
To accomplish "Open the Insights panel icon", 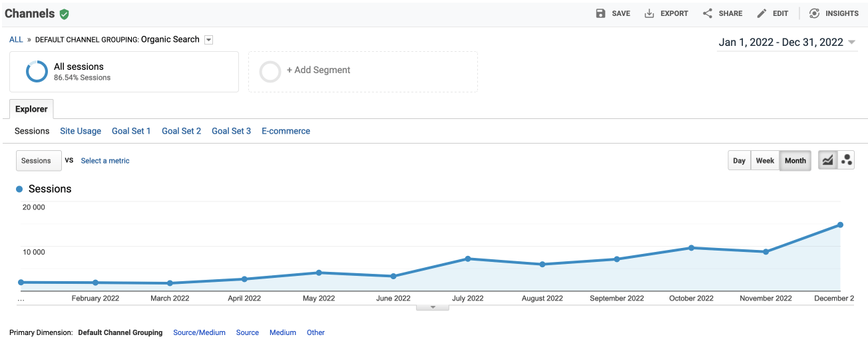I will pyautogui.click(x=814, y=13).
